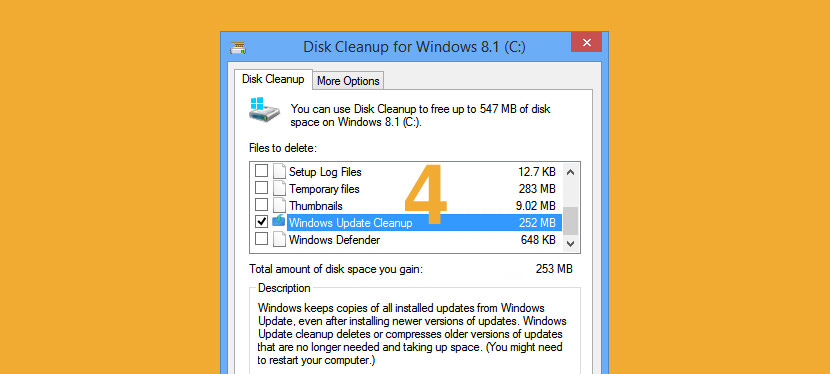Click the file list scroll up arrow
830x374 pixels.
570,172
